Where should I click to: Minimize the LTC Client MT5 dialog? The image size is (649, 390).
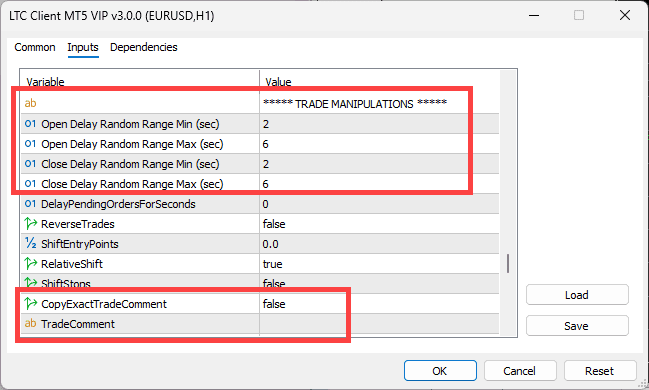[x=534, y=15]
